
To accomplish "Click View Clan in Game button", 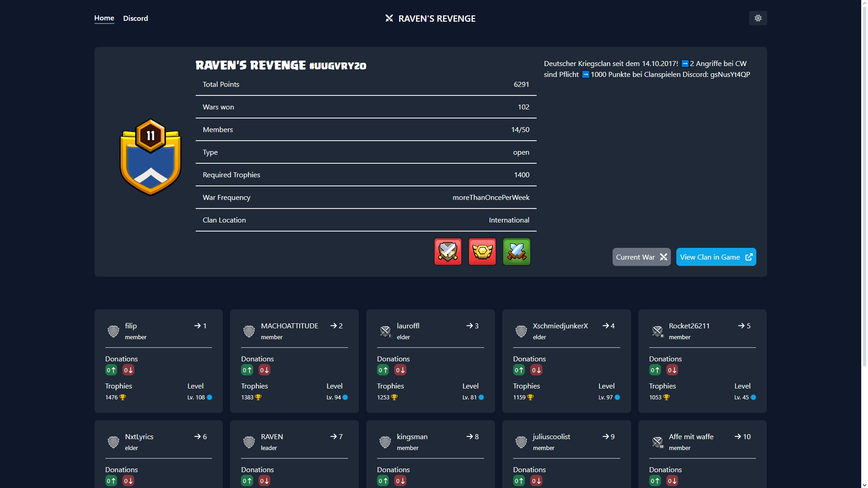I will click(x=716, y=257).
